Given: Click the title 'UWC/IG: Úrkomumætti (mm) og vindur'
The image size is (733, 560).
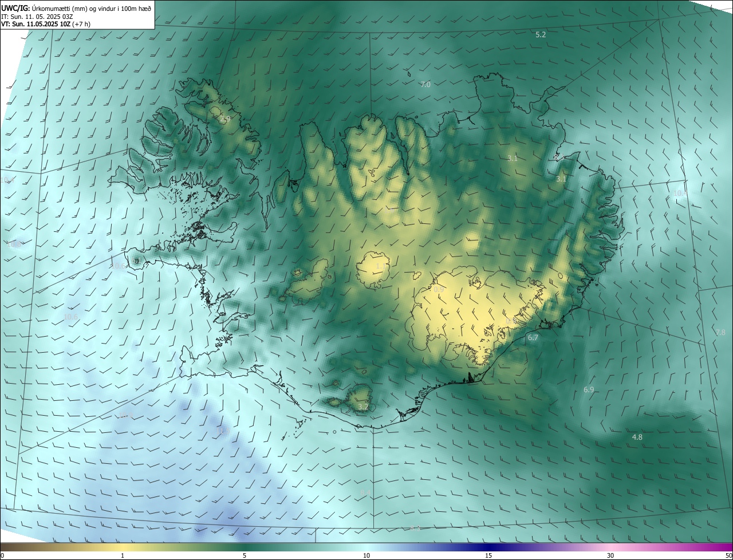Looking at the screenshot, I should [76, 8].
